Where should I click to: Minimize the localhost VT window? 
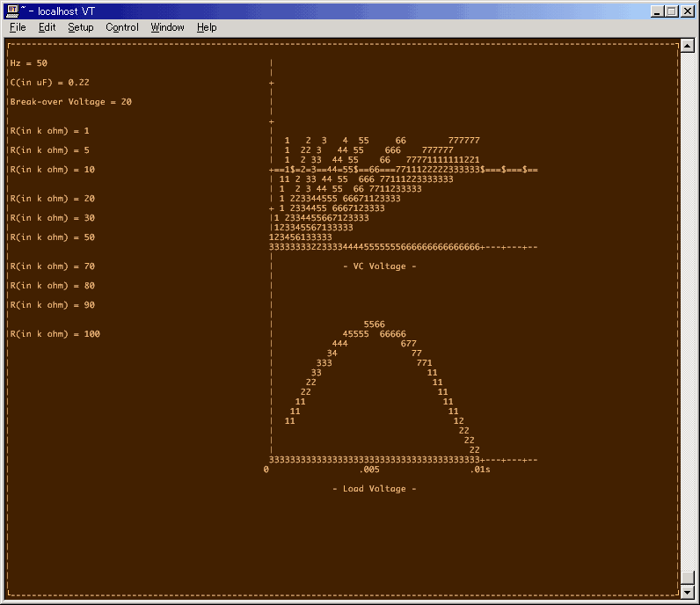[658, 11]
